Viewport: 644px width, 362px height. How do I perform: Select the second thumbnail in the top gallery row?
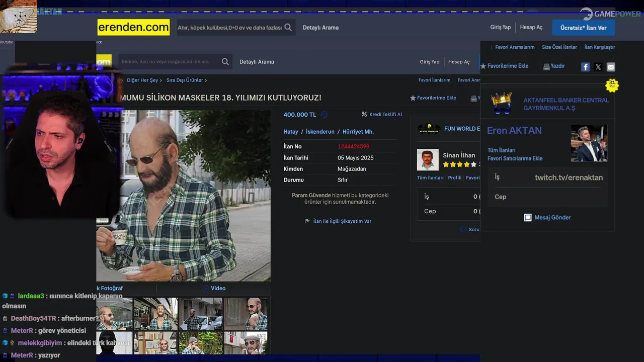tap(155, 314)
